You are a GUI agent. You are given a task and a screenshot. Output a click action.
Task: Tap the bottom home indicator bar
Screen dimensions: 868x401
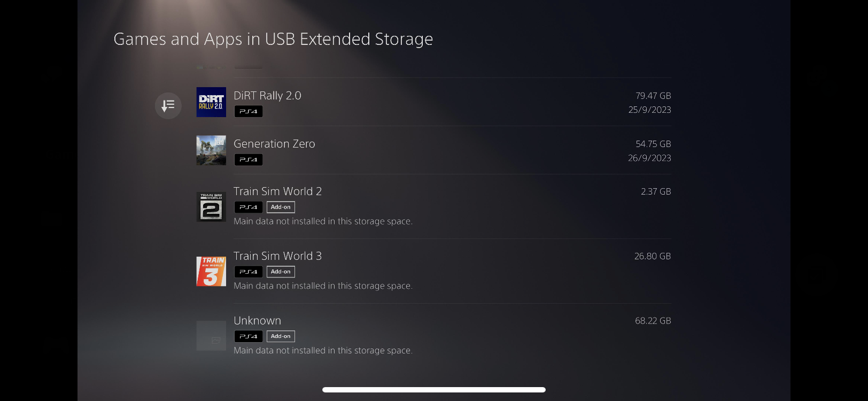point(433,390)
